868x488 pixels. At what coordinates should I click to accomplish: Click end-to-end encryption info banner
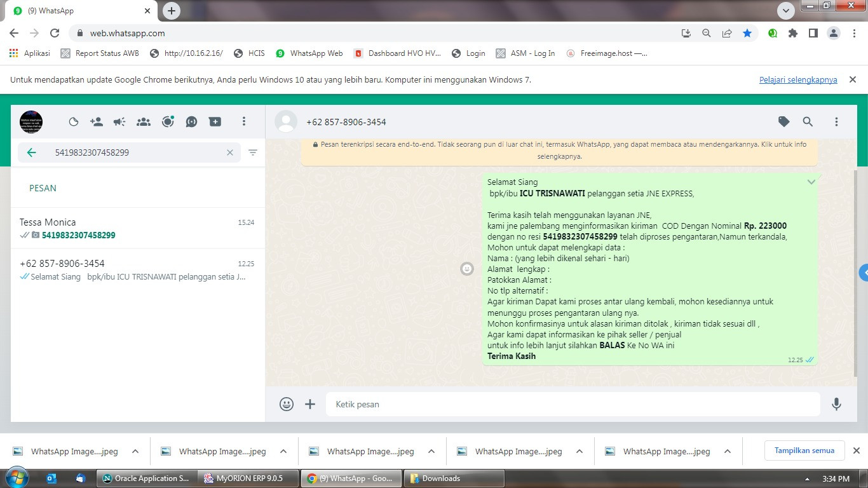[559, 150]
